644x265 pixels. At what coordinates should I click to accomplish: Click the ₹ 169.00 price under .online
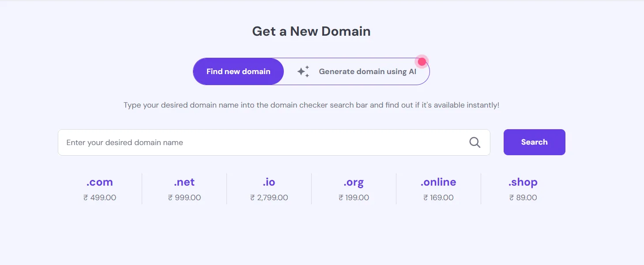438,198
